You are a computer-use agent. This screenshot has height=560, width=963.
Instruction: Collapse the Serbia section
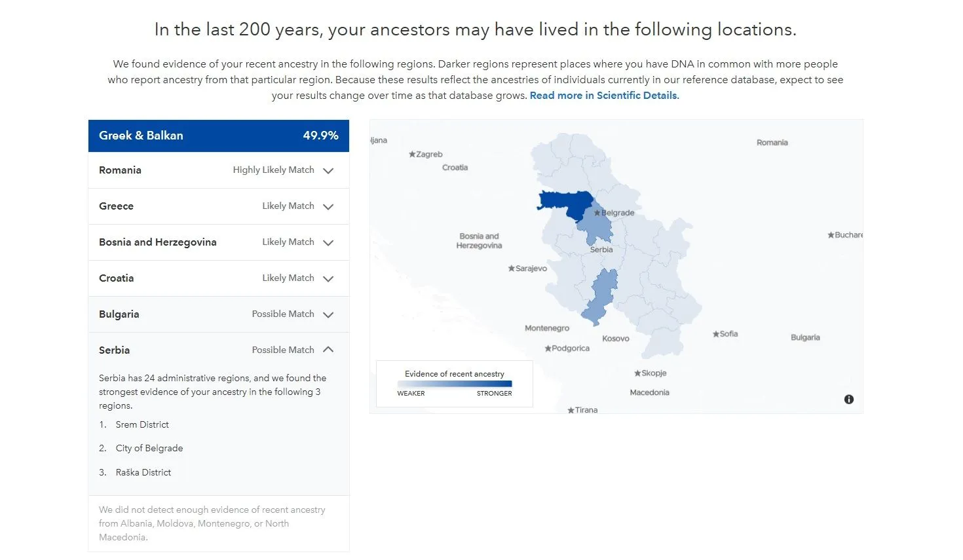328,350
